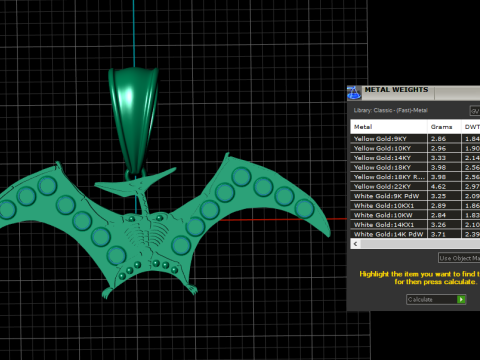Click the Use Object Material button
This screenshot has height=360, width=480.
coord(459,258)
